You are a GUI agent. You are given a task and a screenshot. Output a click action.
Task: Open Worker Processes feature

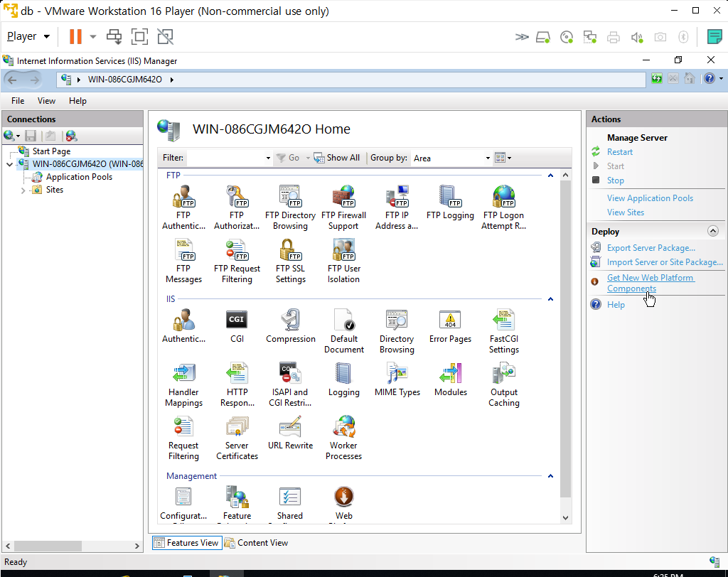343,438
